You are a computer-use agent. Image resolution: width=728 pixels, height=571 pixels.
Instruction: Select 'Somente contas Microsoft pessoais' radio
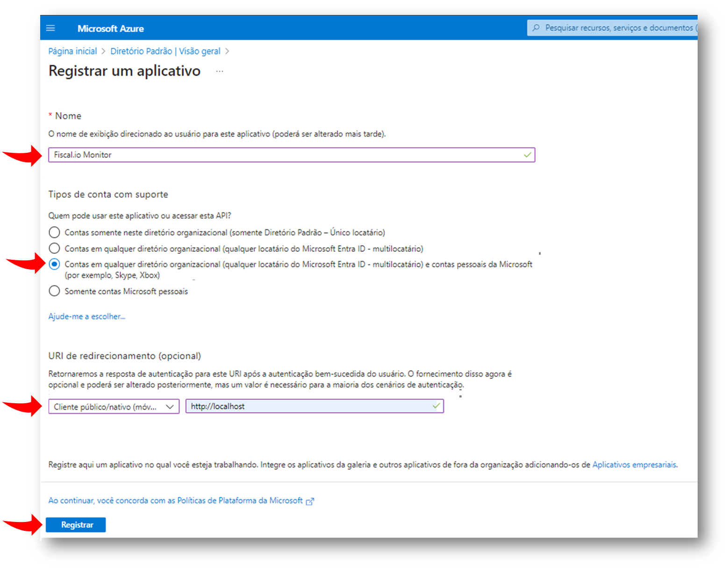[x=54, y=291]
